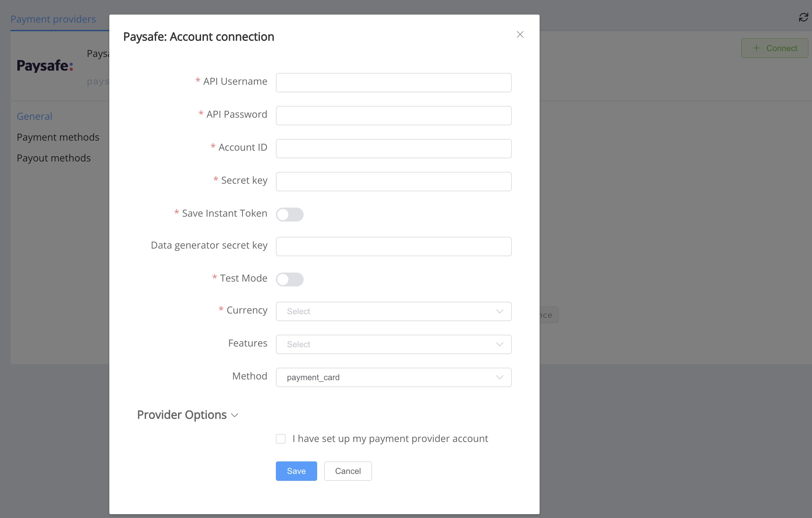Click the Provider Options expand chevron
This screenshot has height=518, width=812.
tap(234, 415)
